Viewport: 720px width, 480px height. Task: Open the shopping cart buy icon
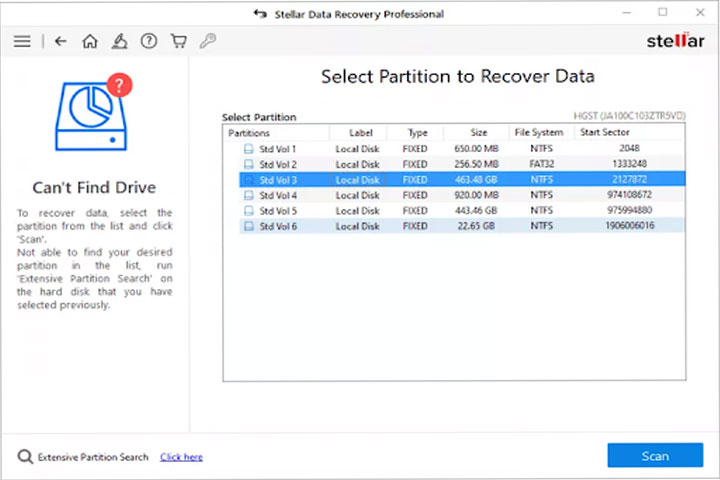(x=179, y=41)
